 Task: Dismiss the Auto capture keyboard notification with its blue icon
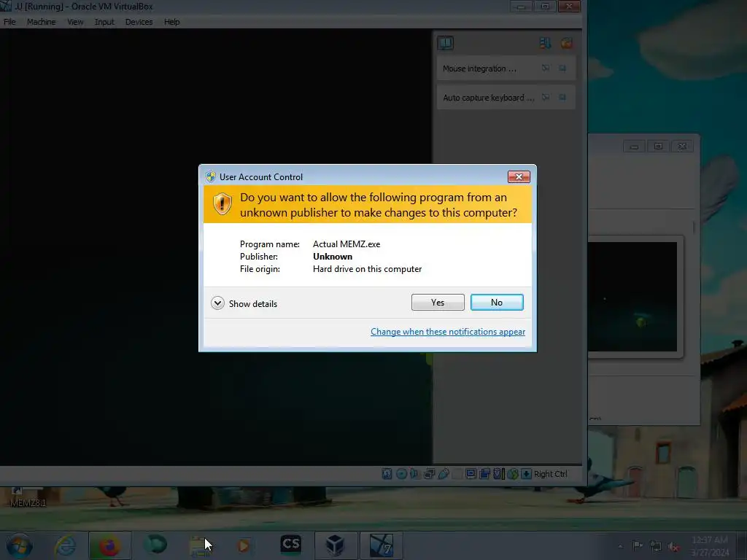coord(562,98)
